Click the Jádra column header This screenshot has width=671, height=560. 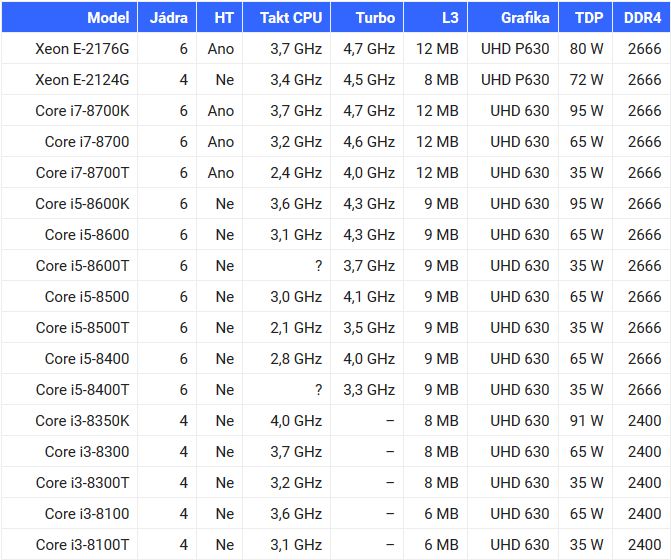pos(167,17)
